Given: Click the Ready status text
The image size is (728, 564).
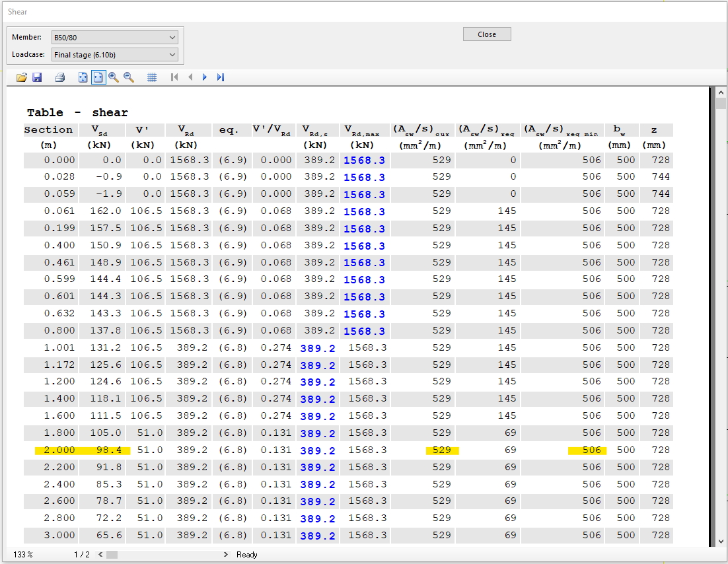Looking at the screenshot, I should click(247, 555).
